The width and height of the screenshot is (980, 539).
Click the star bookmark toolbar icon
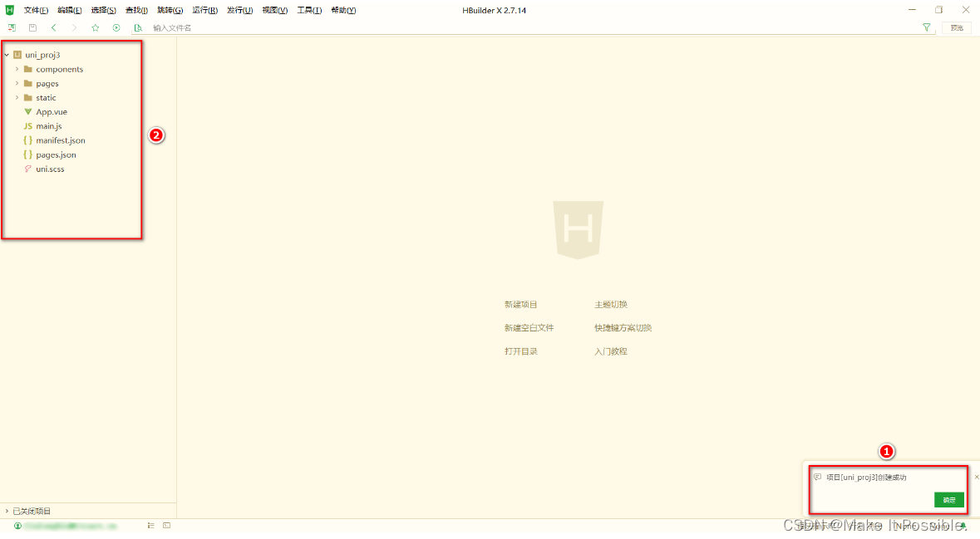coord(95,27)
